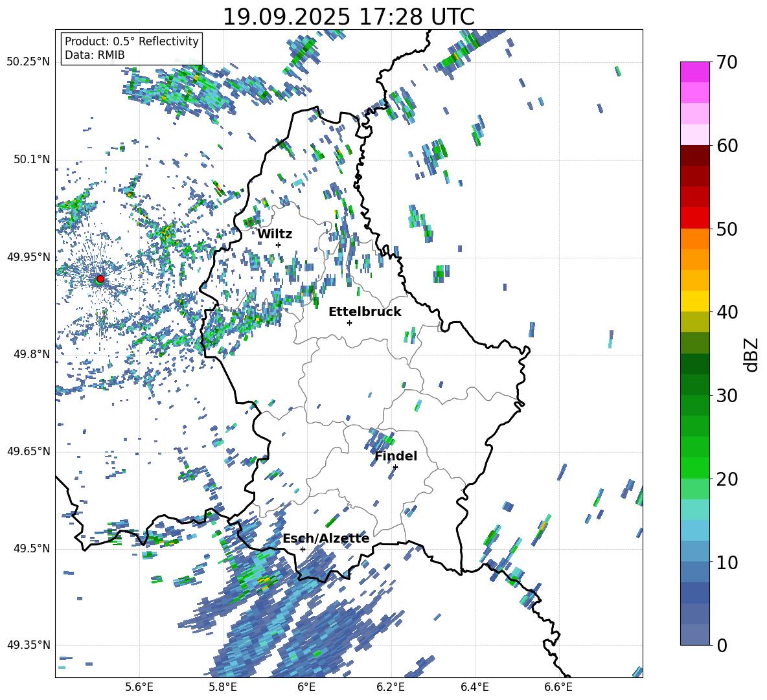
Task: Click the Esch/Alzette station cross marker
Action: [x=303, y=549]
